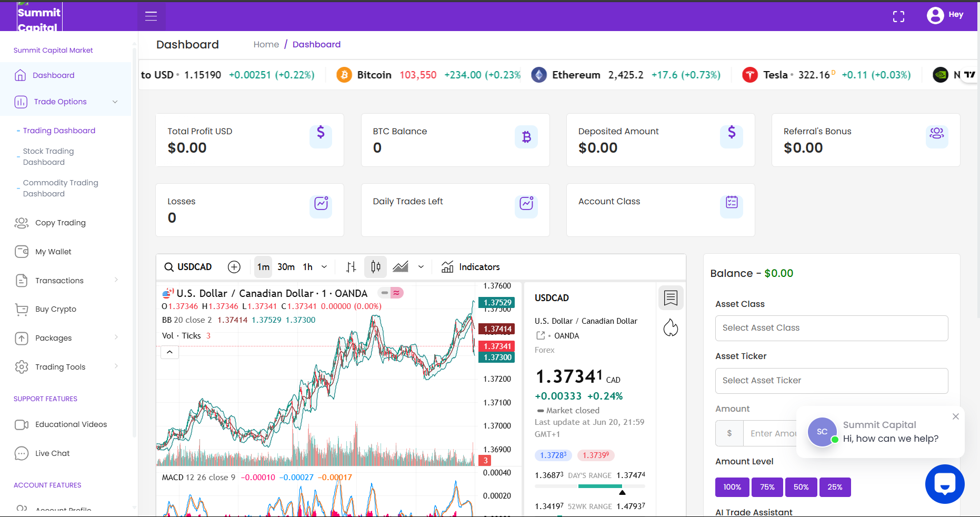Click the Live Chat bubble icon

(x=22, y=453)
